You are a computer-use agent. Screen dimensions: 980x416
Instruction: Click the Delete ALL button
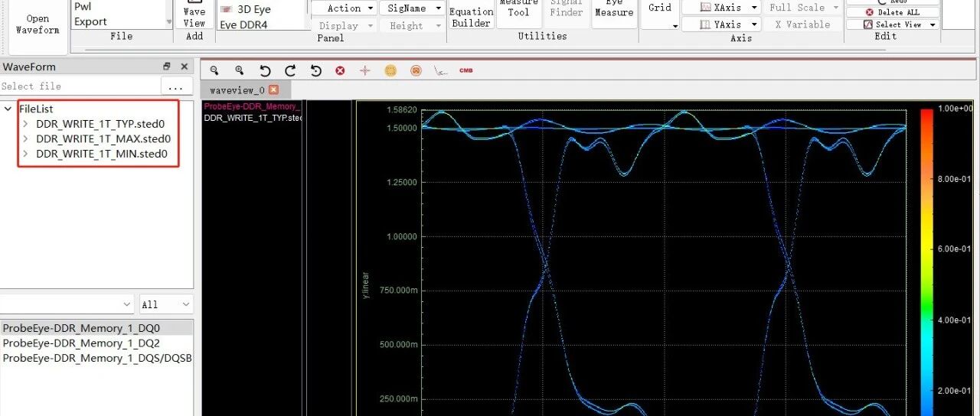point(893,12)
